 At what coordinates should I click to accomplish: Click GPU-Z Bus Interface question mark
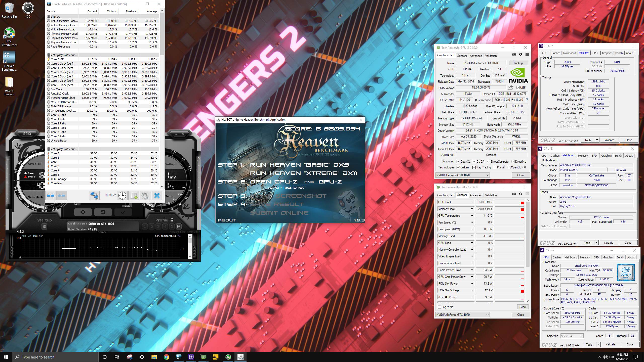click(527, 100)
